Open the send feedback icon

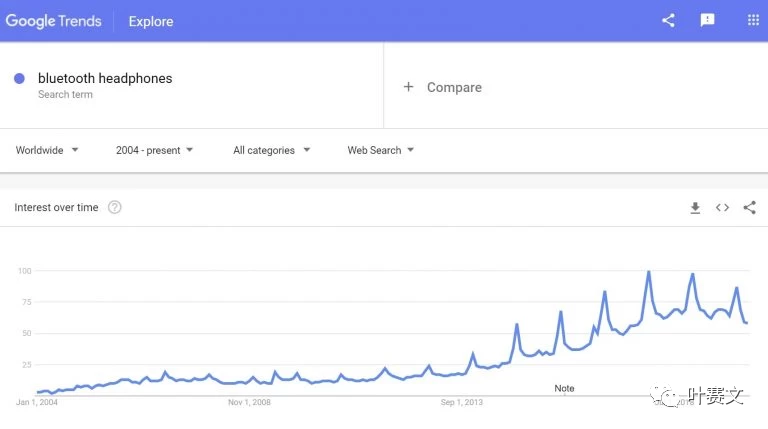(707, 20)
